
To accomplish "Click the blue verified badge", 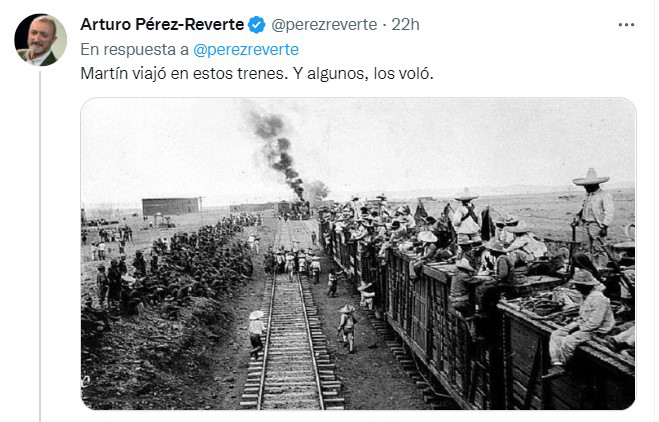I will [x=256, y=25].
